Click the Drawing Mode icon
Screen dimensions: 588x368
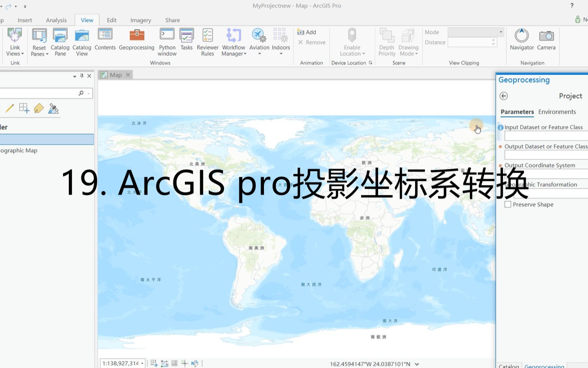(x=408, y=35)
